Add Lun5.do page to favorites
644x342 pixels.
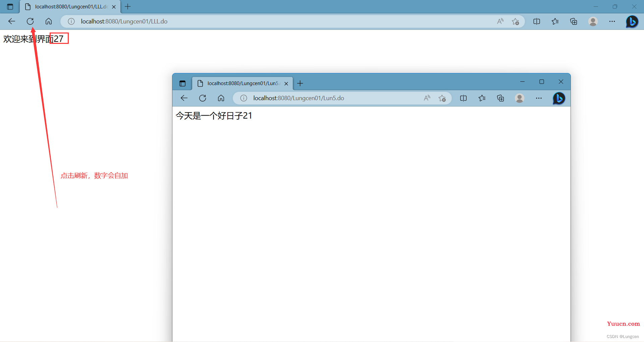pos(442,98)
